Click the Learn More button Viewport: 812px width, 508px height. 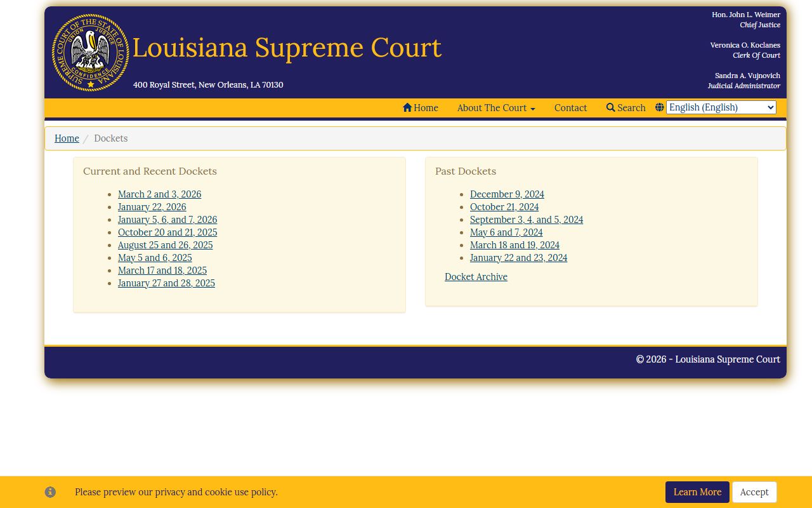(x=697, y=492)
